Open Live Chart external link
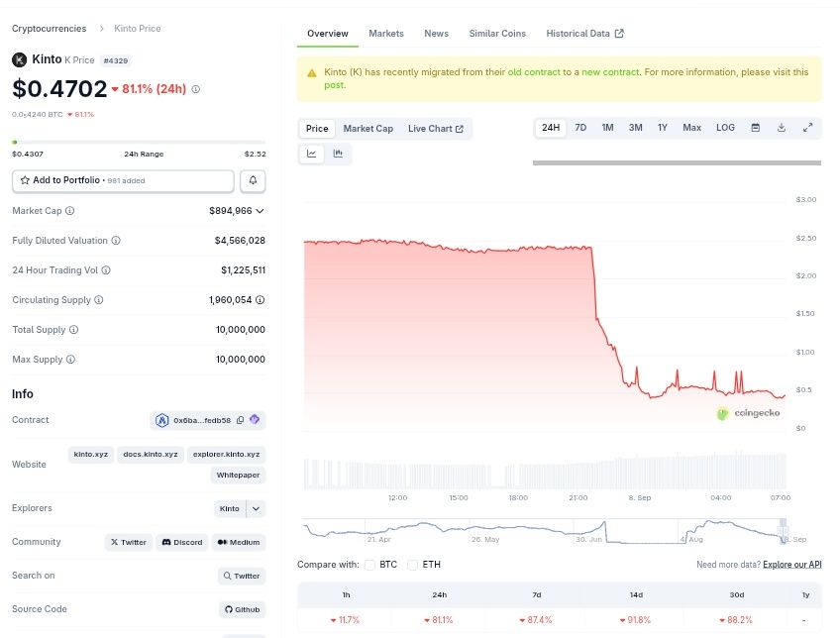Screen dimensions: 840x638 click(436, 129)
